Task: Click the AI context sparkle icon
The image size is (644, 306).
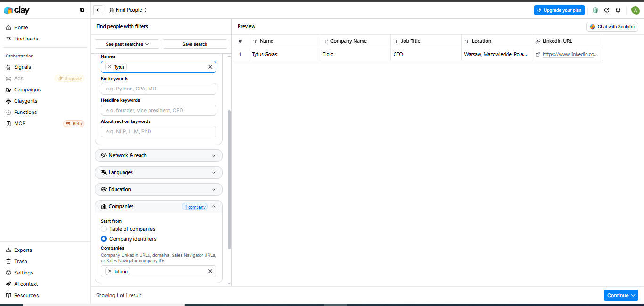Action: point(9,284)
